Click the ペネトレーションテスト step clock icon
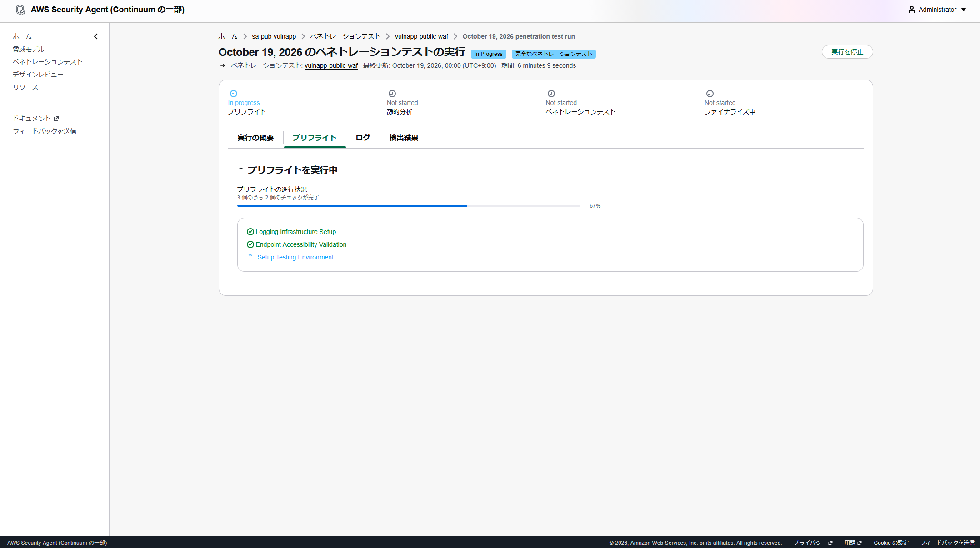Image resolution: width=980 pixels, height=548 pixels. (x=551, y=94)
